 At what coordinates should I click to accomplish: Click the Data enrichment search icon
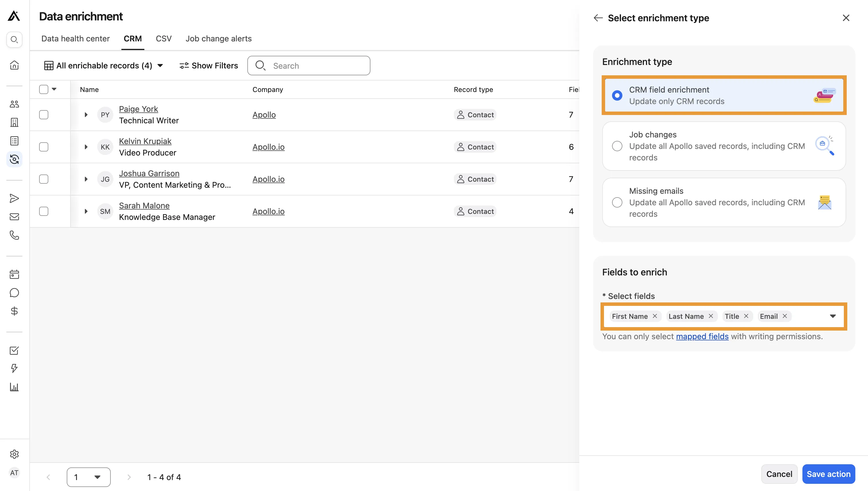261,66
